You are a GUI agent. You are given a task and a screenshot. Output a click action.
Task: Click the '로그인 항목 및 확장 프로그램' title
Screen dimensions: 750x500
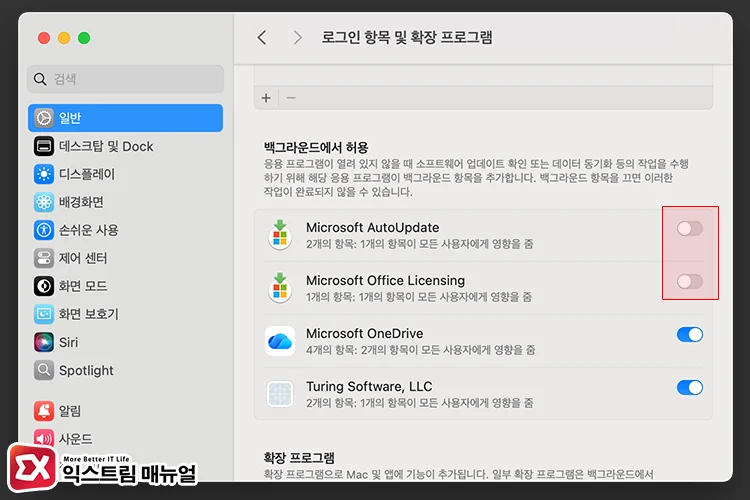tap(407, 37)
